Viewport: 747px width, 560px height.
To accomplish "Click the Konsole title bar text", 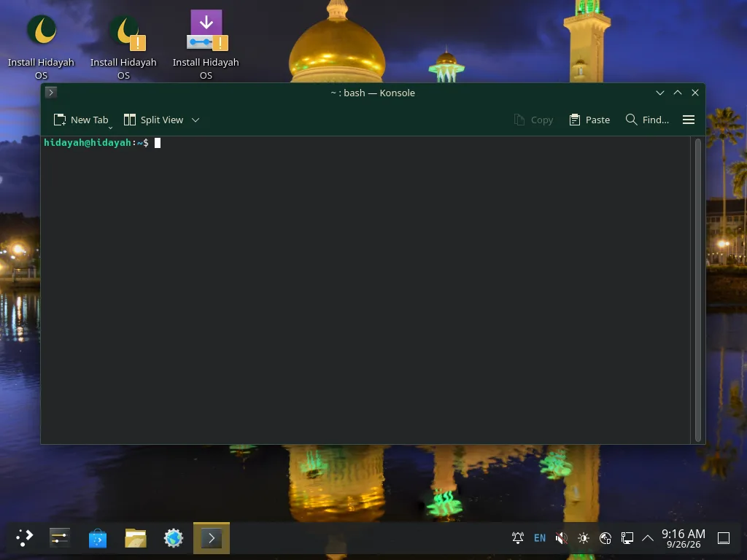I will tap(373, 93).
